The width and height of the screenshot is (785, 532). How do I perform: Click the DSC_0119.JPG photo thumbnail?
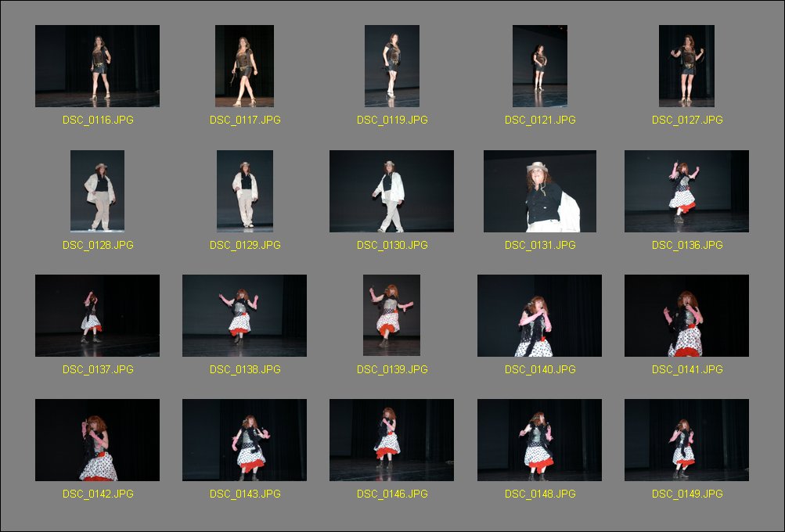click(x=392, y=66)
